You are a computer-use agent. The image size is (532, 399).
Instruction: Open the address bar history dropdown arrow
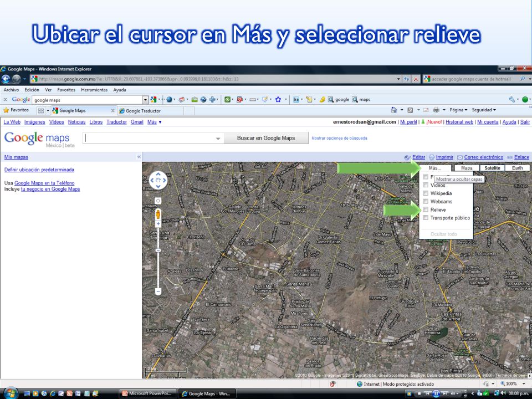pyautogui.click(x=398, y=79)
